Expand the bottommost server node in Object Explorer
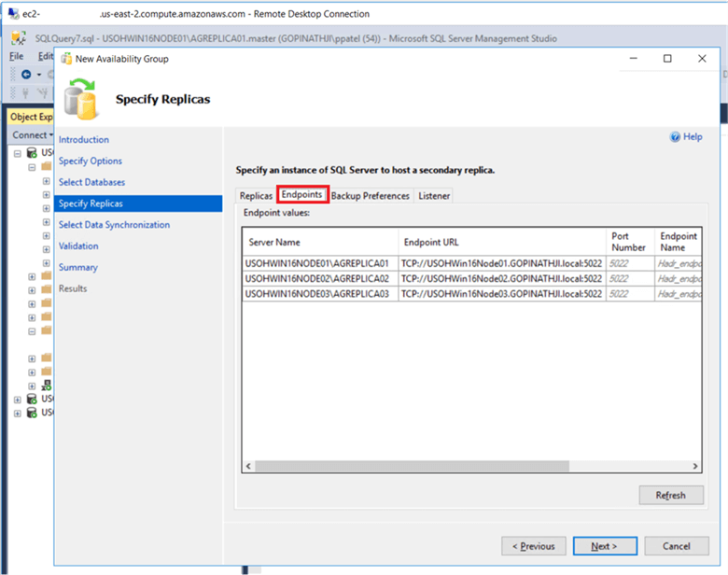Screen dimensions: 728x575 (18, 413)
